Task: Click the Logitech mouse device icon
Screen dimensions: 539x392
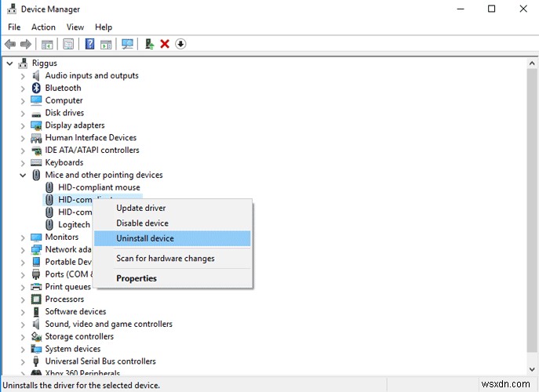Action: point(49,225)
